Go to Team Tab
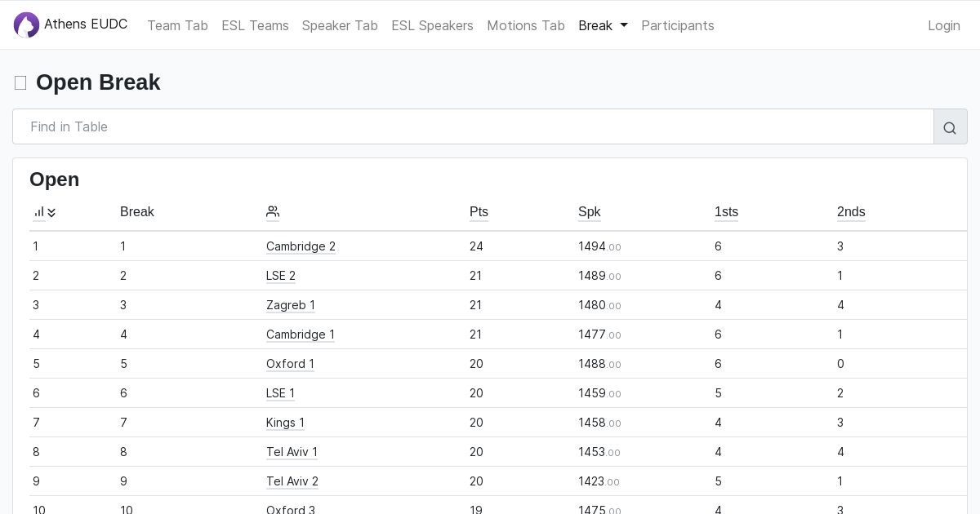 click(x=177, y=25)
